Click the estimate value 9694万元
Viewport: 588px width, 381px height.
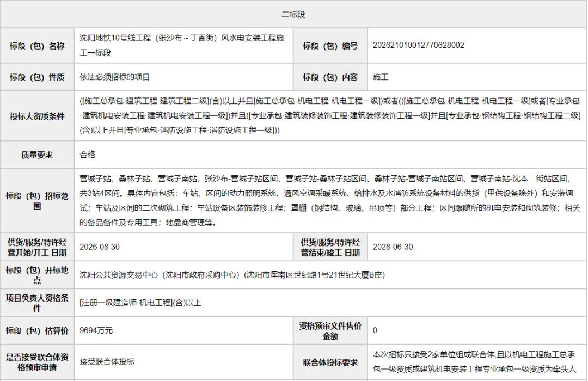tap(96, 330)
